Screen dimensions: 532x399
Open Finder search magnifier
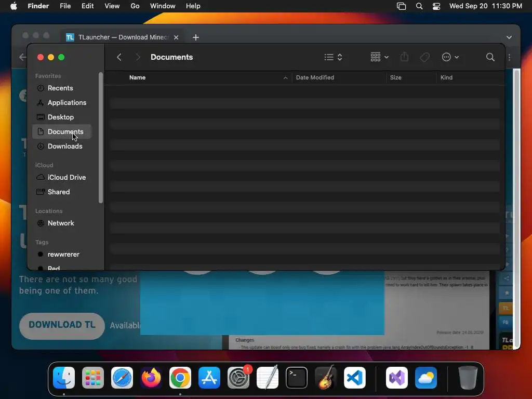coord(490,57)
